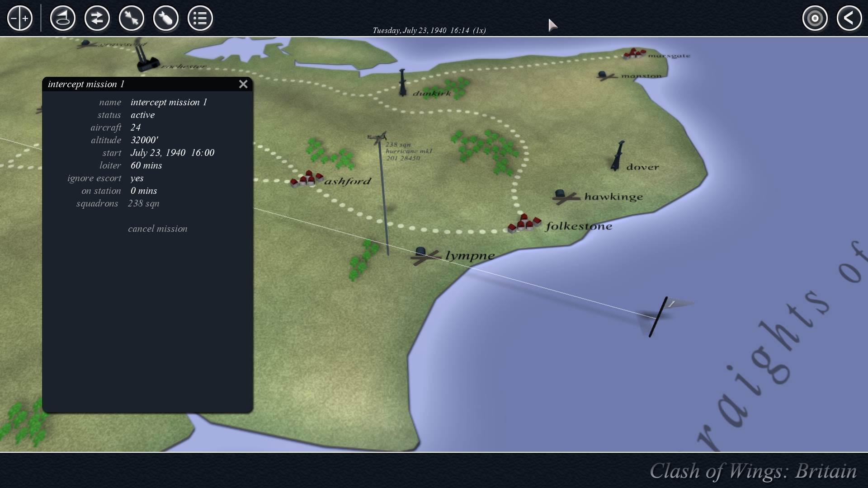This screenshot has width=868, height=488.
Task: Click the dover radar tower marker
Action: [618, 156]
